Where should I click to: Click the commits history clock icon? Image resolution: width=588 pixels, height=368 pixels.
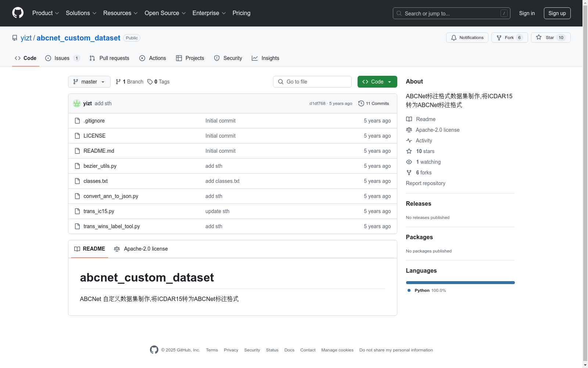pos(361,103)
